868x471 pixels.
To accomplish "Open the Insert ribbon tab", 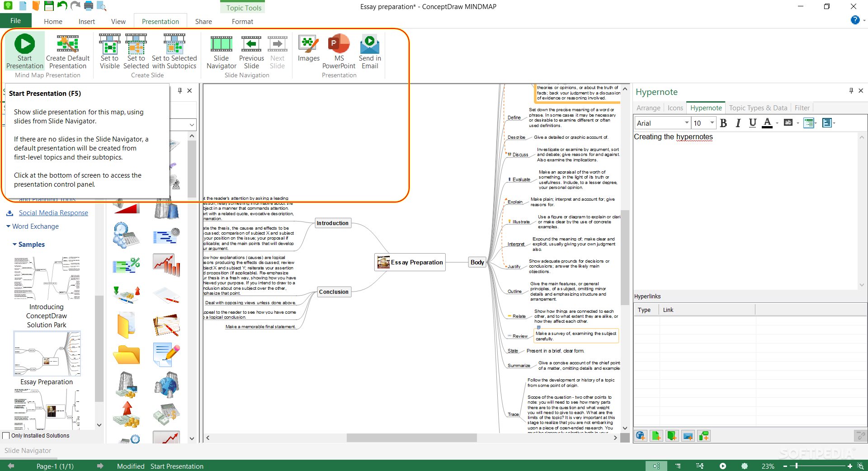I will pyautogui.click(x=86, y=21).
